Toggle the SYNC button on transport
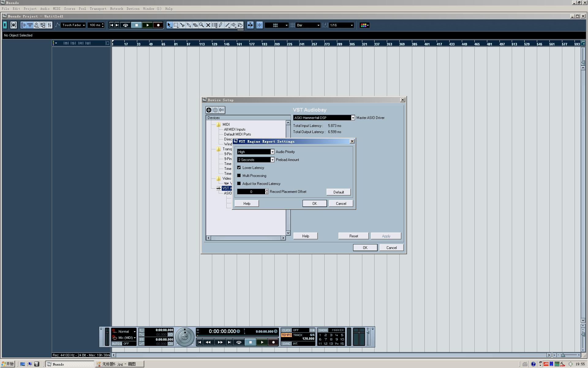The image size is (588, 368). [287, 344]
